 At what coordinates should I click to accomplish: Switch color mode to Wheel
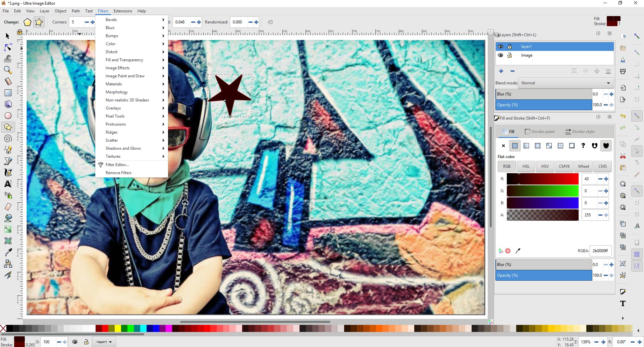[583, 166]
